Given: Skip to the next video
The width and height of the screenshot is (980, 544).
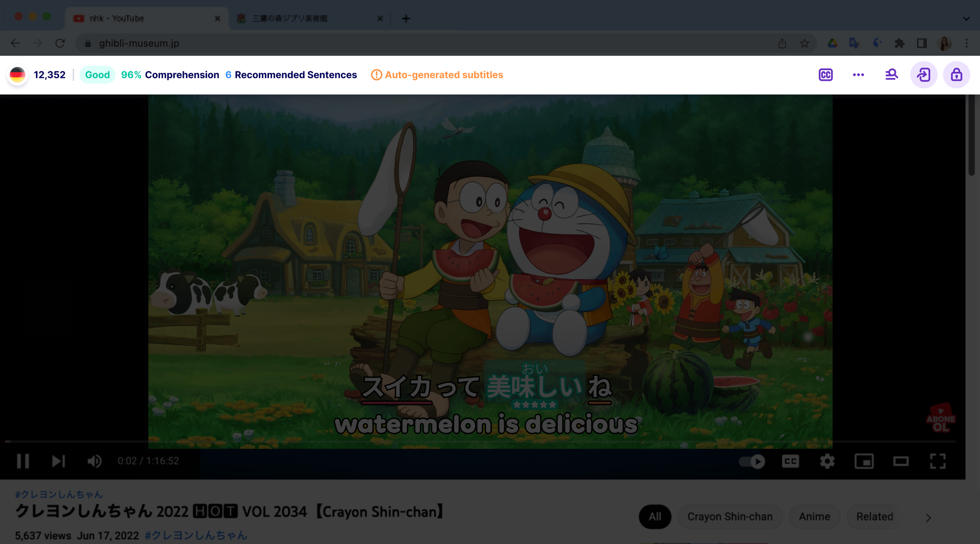Looking at the screenshot, I should pos(58,461).
